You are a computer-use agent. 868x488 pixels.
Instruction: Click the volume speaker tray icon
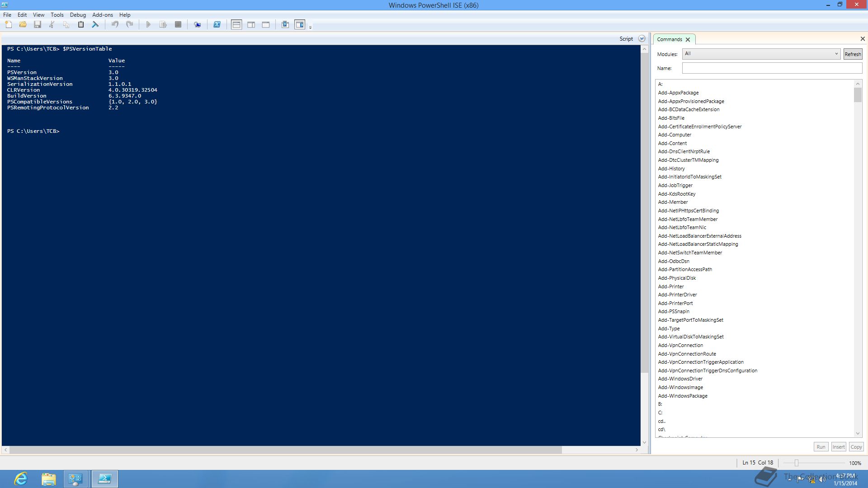point(822,479)
